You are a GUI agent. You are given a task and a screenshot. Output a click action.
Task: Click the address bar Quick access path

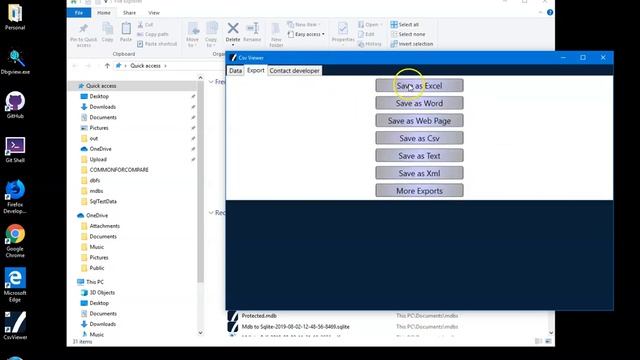click(145, 66)
